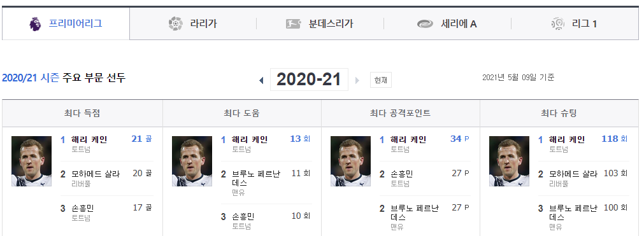Click the Ligue 1 logo icon

tap(558, 24)
